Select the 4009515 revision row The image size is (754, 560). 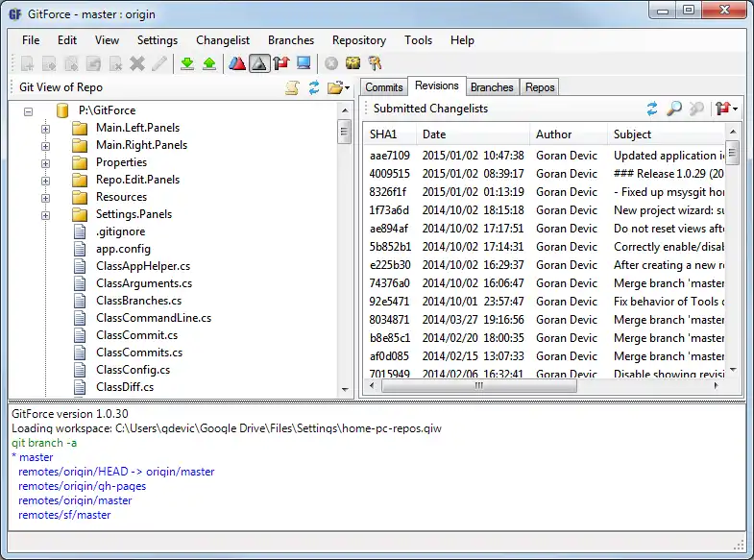[544, 174]
